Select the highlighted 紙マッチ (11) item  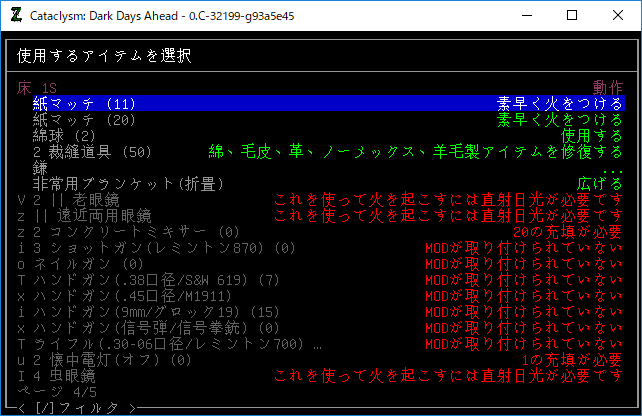pos(83,104)
